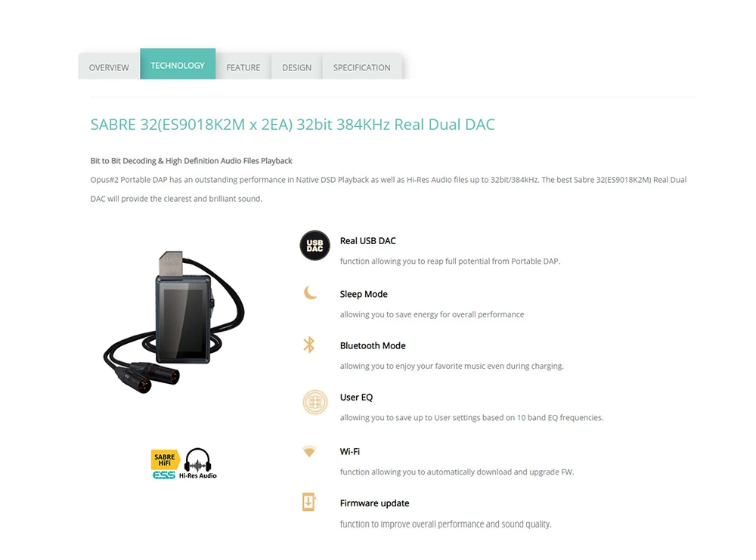Click the Opus#2 player product image
Screen dimensions: 756x560
pyautogui.click(x=174, y=321)
